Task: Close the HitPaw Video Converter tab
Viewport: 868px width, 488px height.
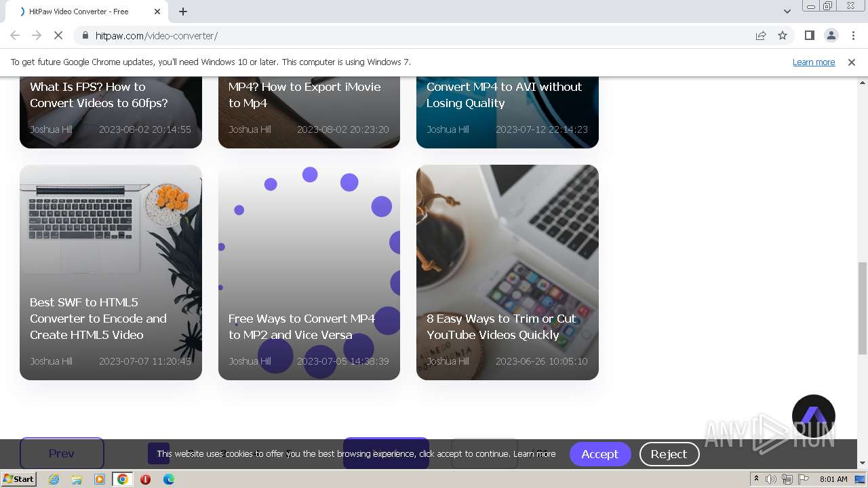Action: [157, 12]
